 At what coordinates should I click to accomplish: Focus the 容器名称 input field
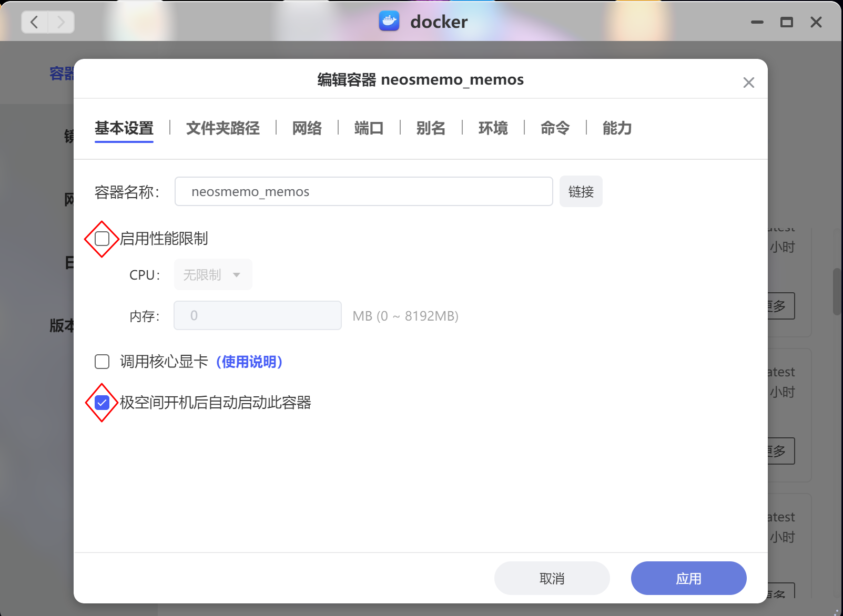[364, 191]
